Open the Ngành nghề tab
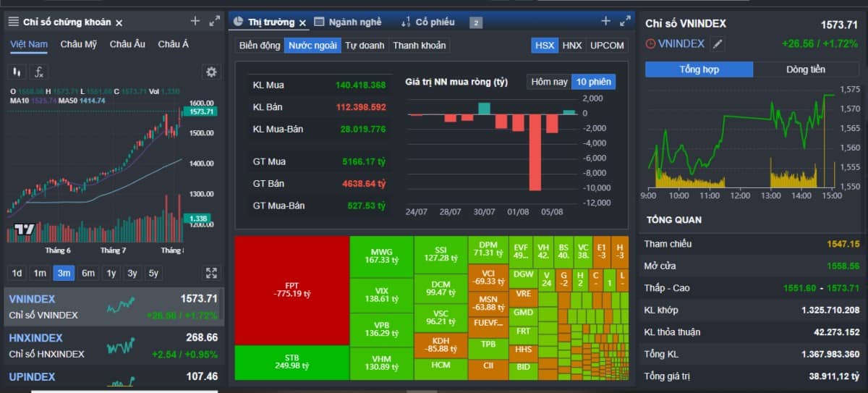 [354, 22]
